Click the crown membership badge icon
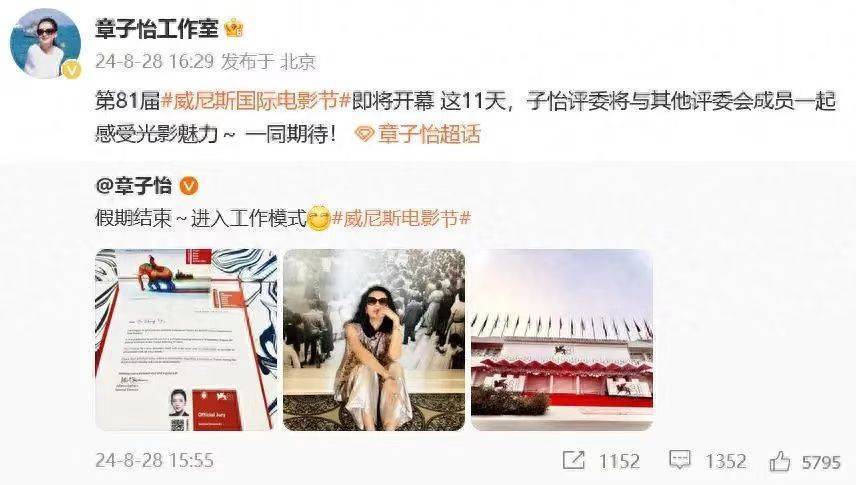Screen dimensions: 856x485 234,28
